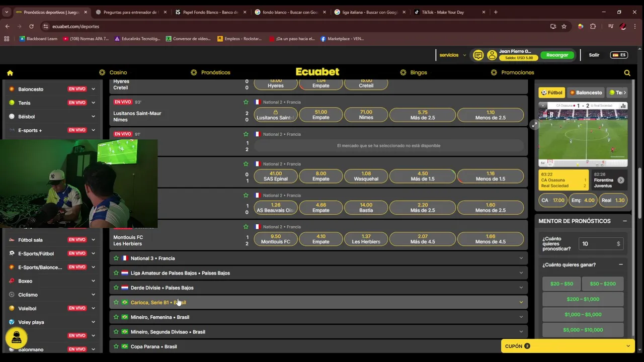
Task: Expand Liga Amateur de Países Bajos chevron
Action: (x=521, y=273)
